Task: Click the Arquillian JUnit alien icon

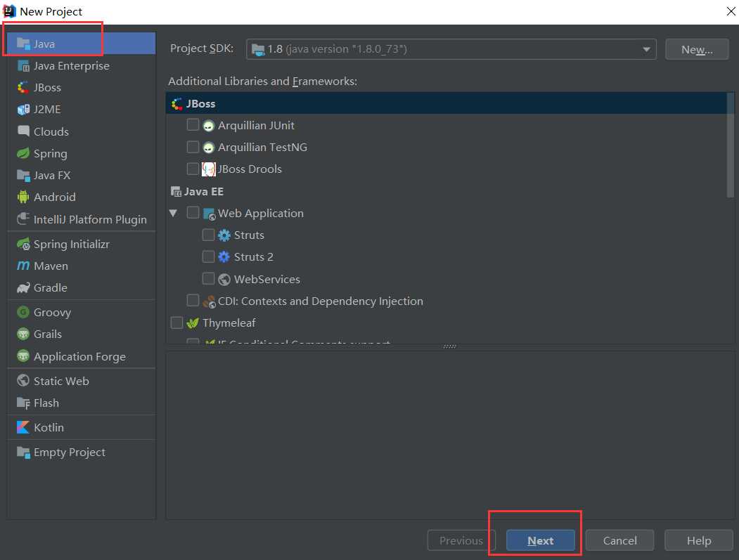Action: [208, 126]
